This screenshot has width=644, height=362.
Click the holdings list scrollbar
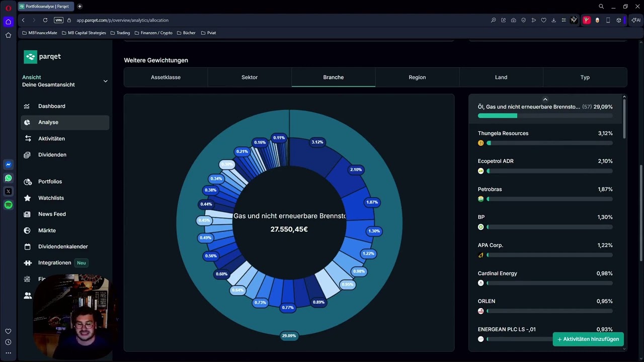click(x=624, y=118)
